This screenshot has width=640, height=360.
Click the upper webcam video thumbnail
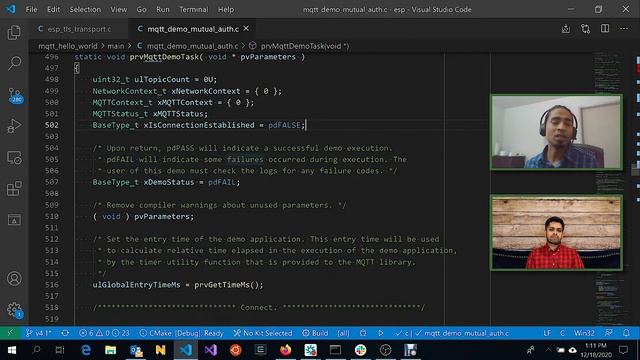tap(556, 132)
